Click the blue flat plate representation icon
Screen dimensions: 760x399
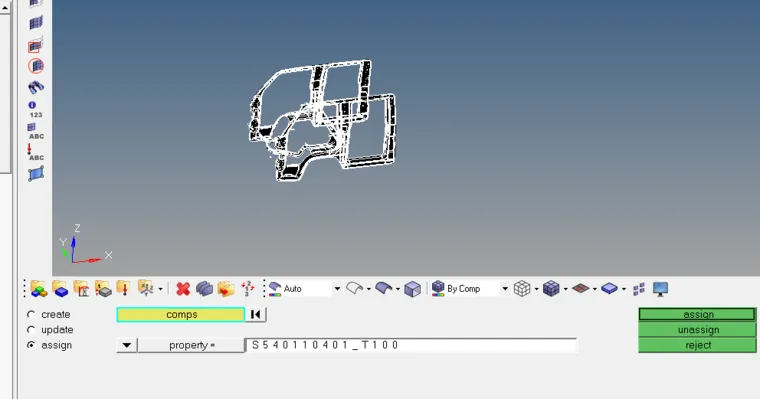(x=609, y=289)
